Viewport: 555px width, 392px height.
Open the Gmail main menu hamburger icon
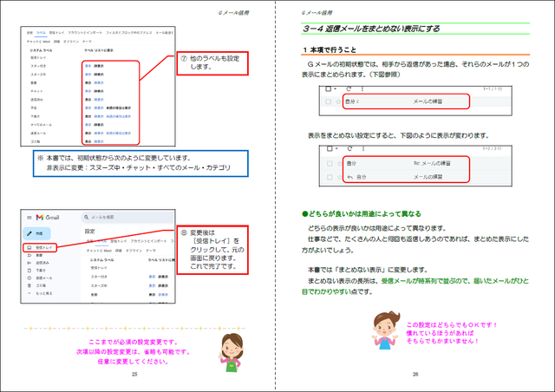[29, 218]
